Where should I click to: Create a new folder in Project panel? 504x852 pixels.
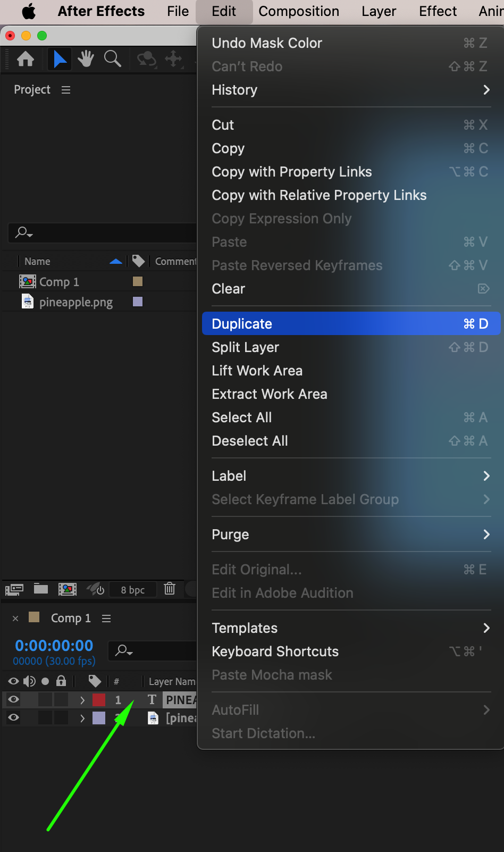[41, 589]
